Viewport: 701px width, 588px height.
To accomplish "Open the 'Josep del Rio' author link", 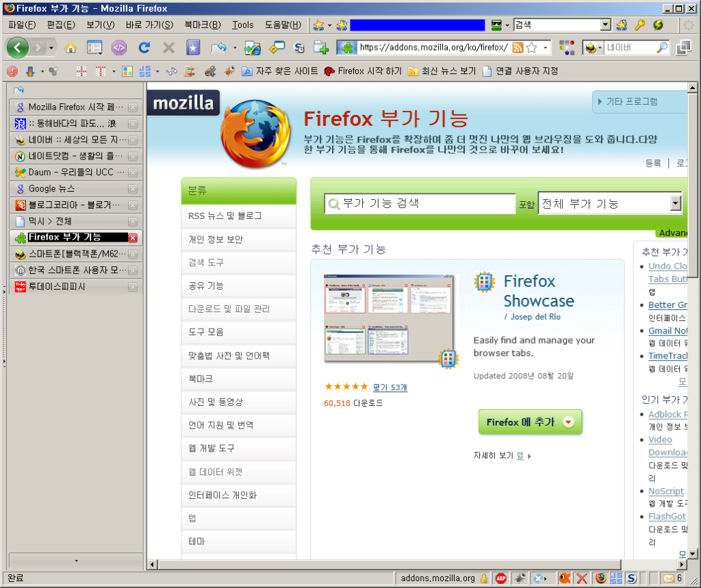I will (x=535, y=316).
